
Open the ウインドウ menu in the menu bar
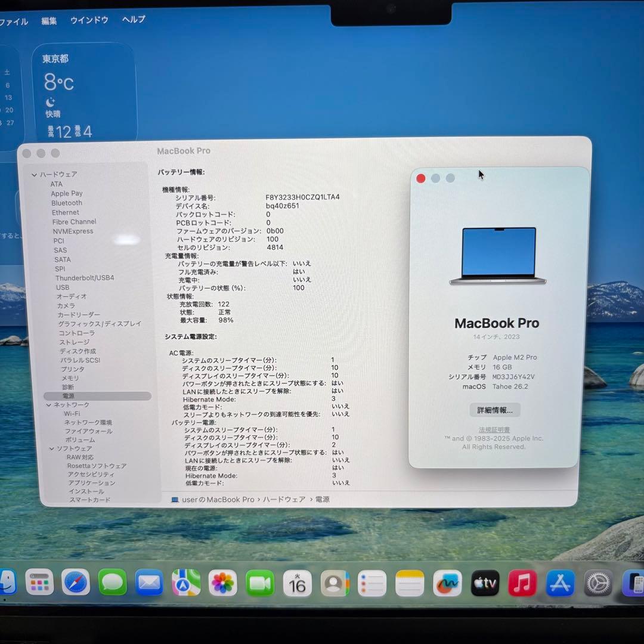tap(88, 20)
